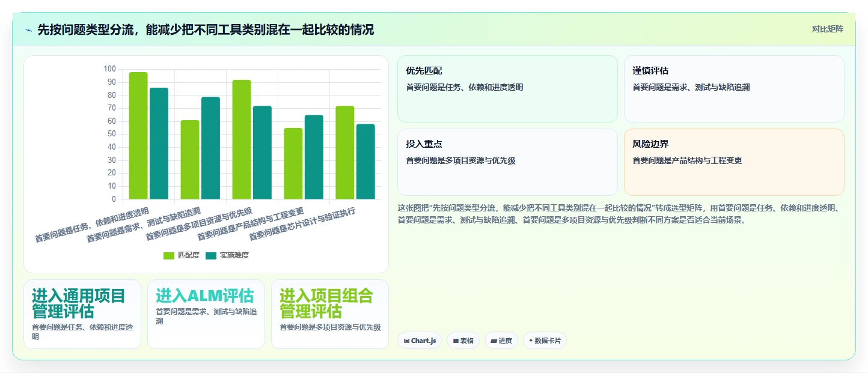The image size is (868, 373).
Task: Click the 实施难度 bar for 需求、测试与缺陷追溯
Action: 210,148
